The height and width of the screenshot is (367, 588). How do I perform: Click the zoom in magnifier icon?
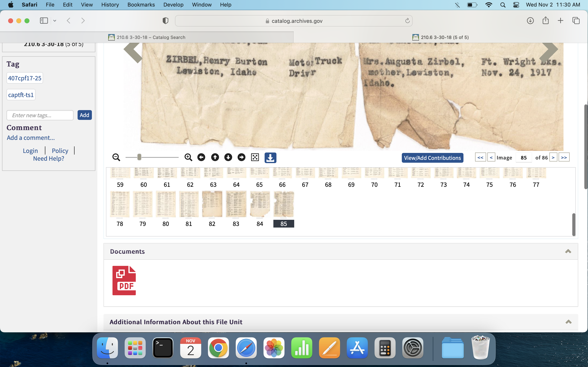click(x=188, y=157)
